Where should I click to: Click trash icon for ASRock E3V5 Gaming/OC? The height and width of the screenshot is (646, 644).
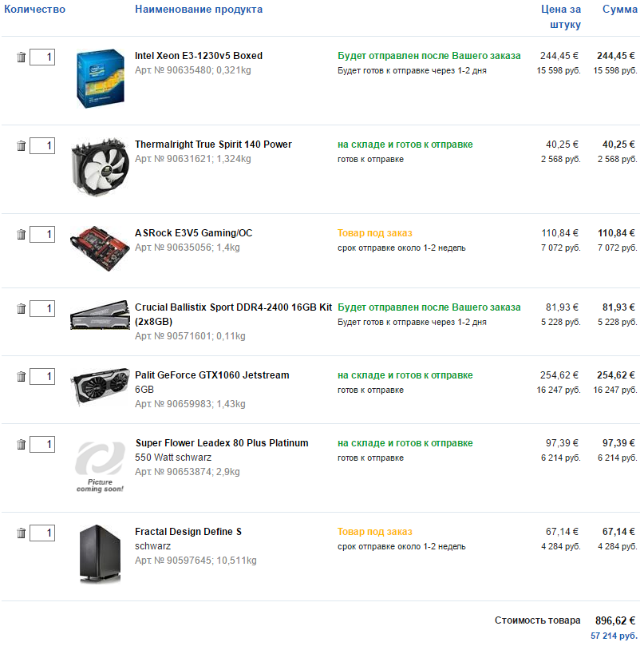[22, 235]
